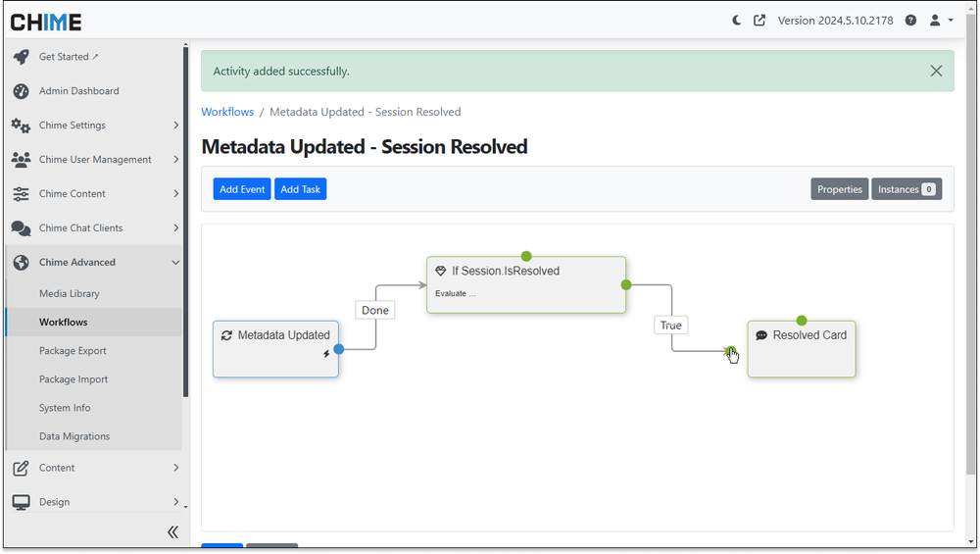
Task: Click the Add Event button
Action: pyautogui.click(x=242, y=189)
